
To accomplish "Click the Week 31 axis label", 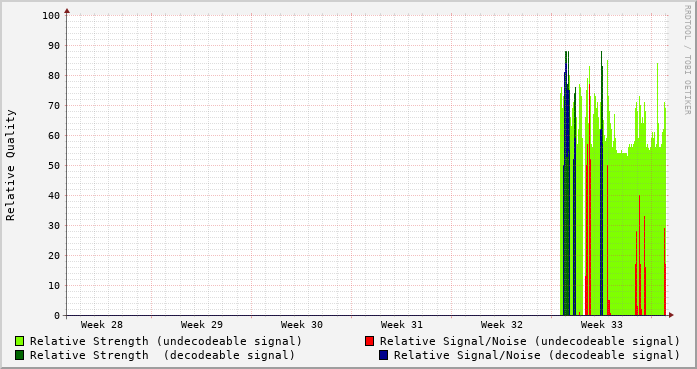I will [402, 325].
